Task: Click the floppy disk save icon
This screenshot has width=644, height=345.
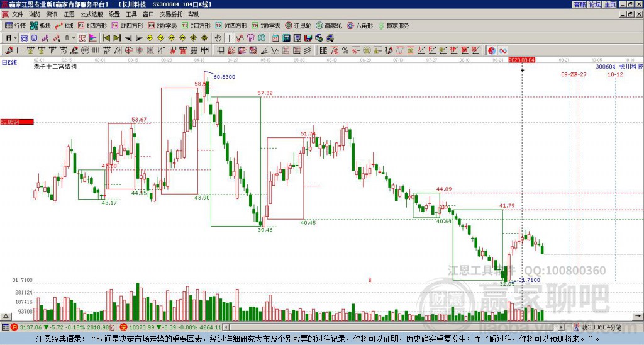Action: pos(308,38)
